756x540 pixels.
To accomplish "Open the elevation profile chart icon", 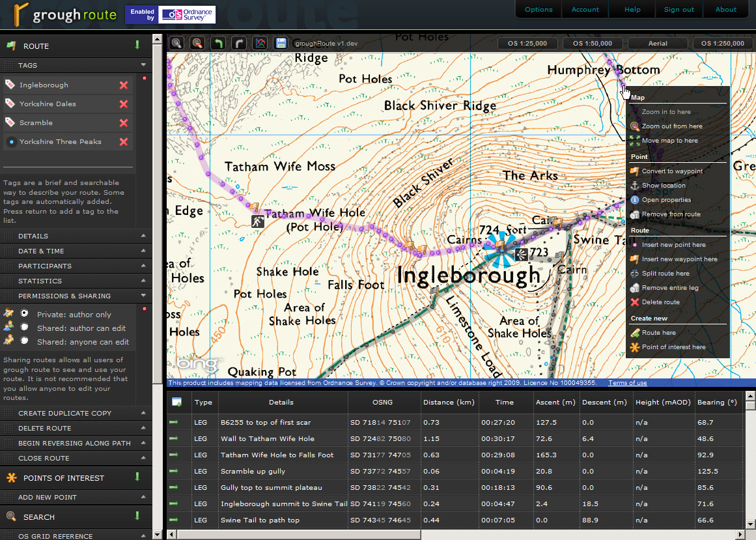I will tap(260, 44).
